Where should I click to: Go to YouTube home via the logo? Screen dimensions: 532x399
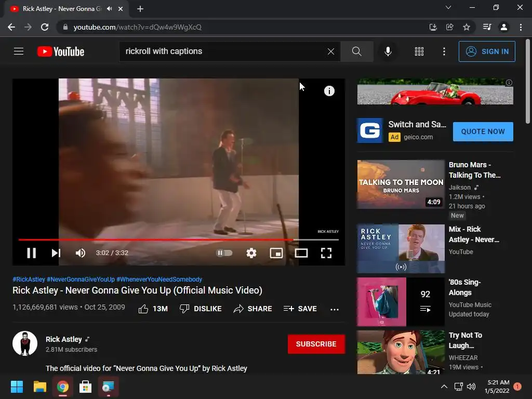(x=61, y=51)
